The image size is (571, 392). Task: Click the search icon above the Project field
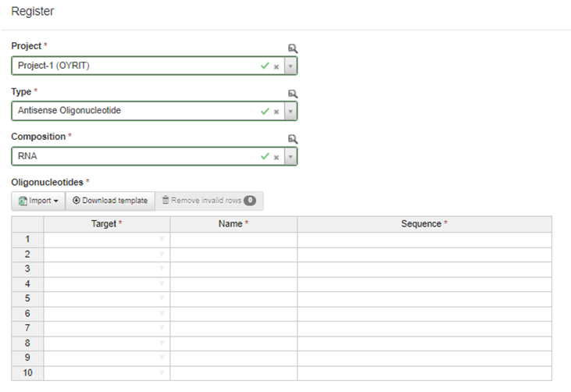click(x=293, y=48)
